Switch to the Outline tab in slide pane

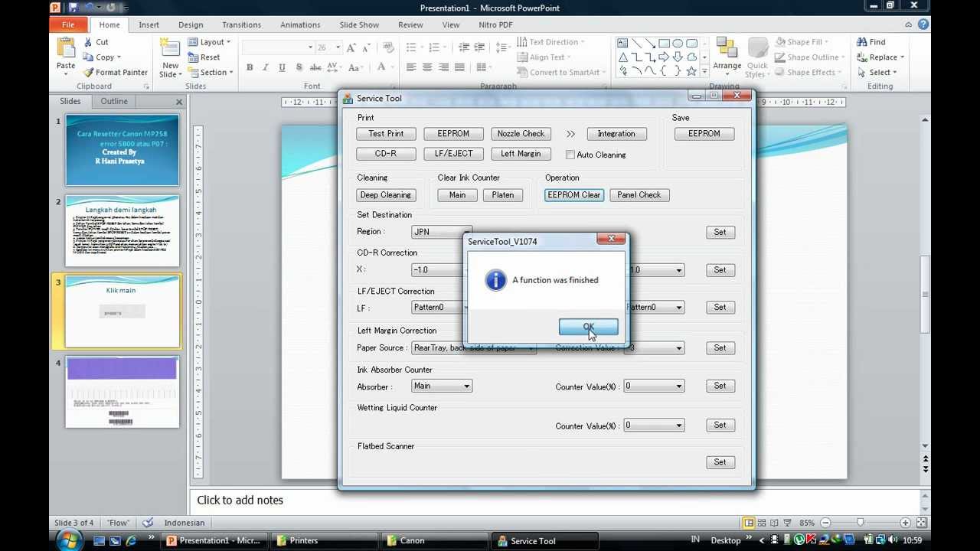114,101
